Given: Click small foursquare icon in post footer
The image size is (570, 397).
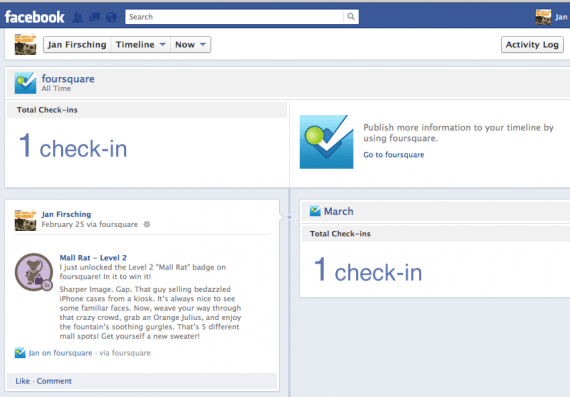Looking at the screenshot, I should pos(20,353).
